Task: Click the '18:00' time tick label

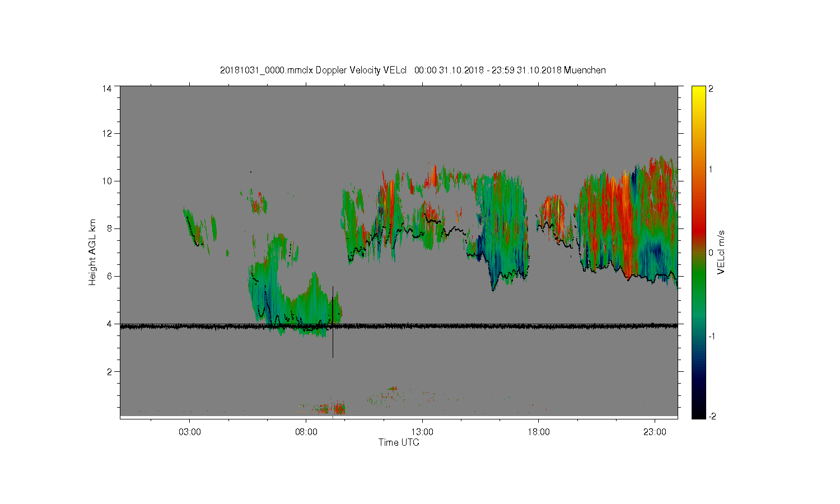Action: click(539, 432)
